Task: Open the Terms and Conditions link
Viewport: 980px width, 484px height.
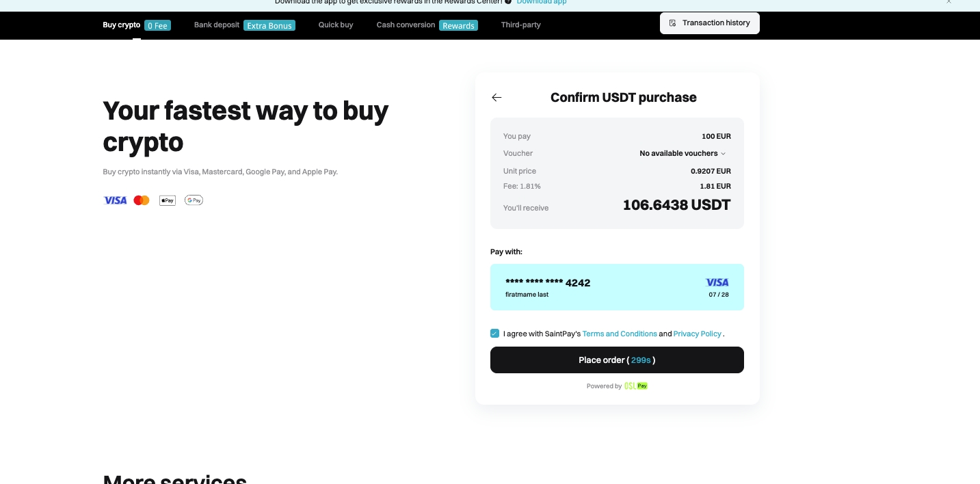Action: (x=620, y=334)
